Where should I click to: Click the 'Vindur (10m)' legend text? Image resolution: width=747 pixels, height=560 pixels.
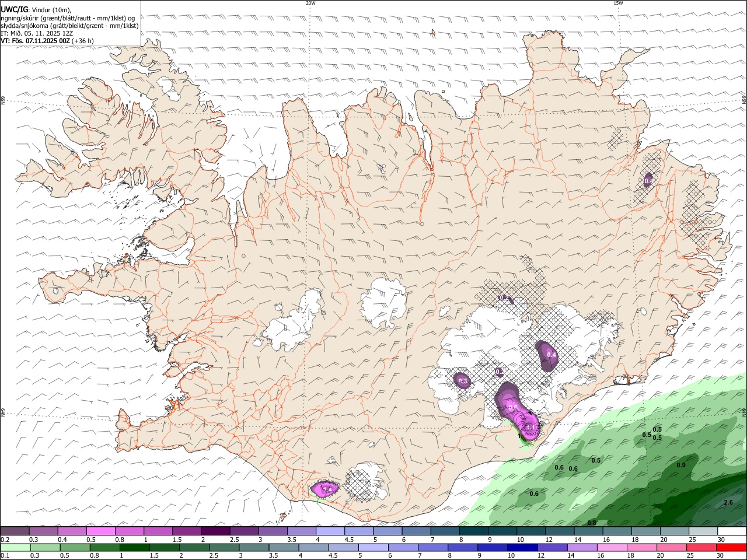point(51,10)
